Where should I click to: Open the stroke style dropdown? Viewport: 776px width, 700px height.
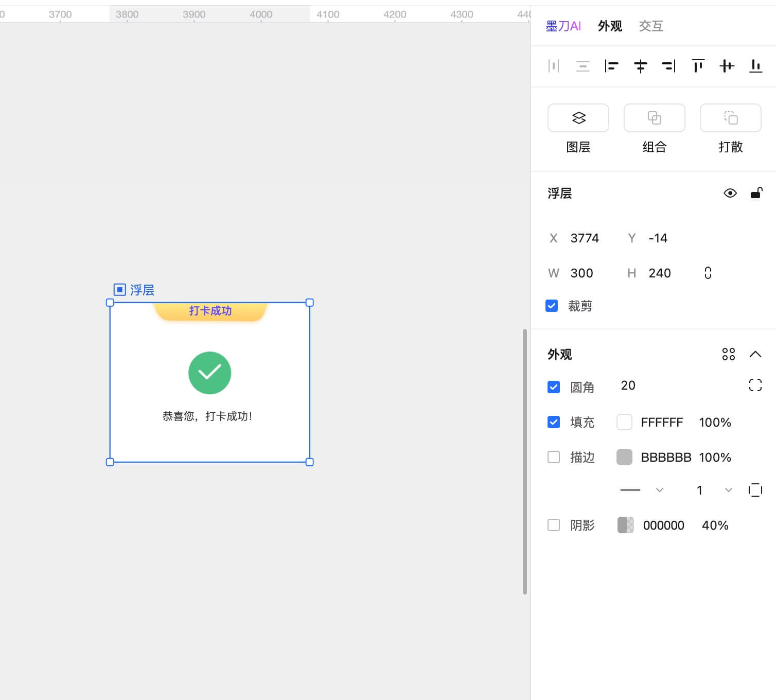659,490
